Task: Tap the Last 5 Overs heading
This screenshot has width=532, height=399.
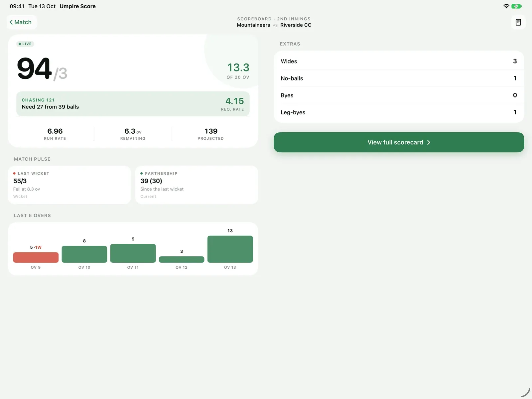Action: [32, 215]
